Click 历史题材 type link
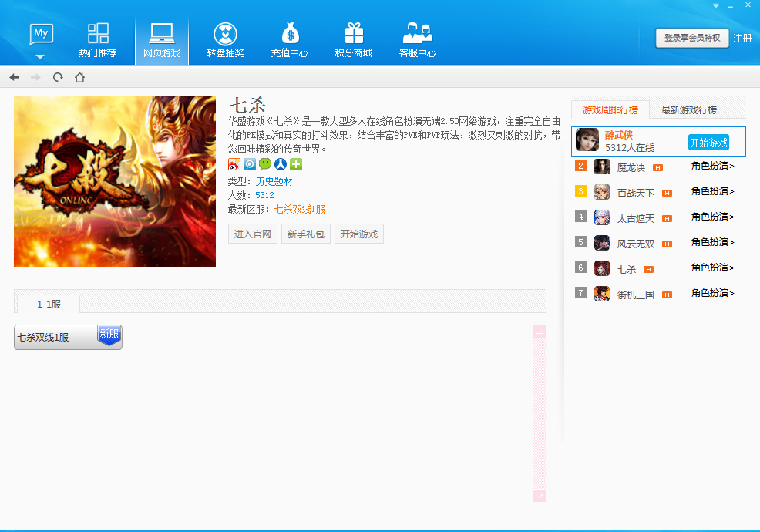The width and height of the screenshot is (760, 532). [274, 181]
